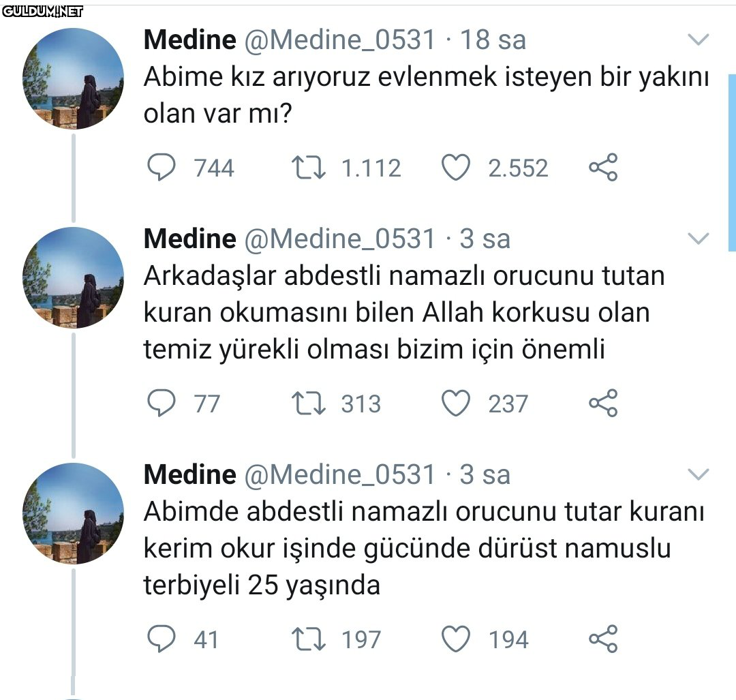Expand the options chevron on the second tweet
The width and height of the screenshot is (736, 700).
pos(698,239)
